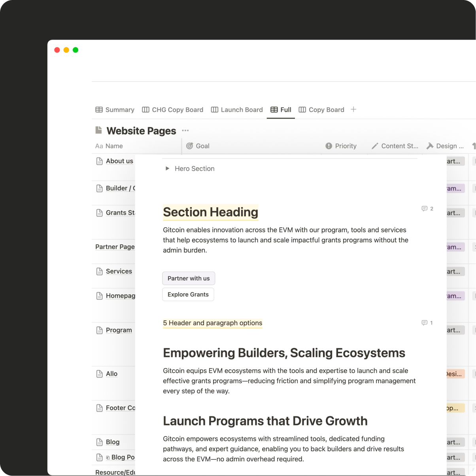This screenshot has width=476, height=476.
Task: Click the target icon on the Goal column
Action: click(x=190, y=146)
